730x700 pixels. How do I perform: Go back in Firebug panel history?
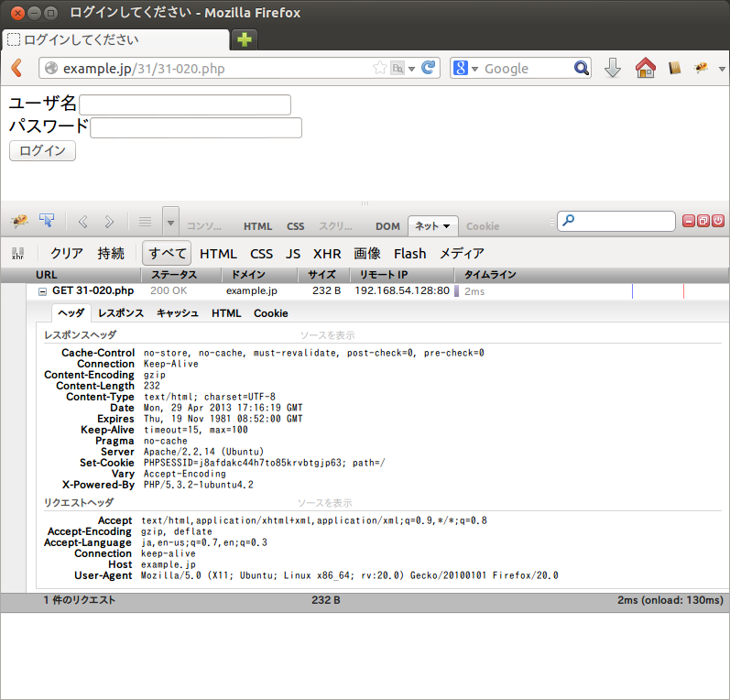pos(82,222)
